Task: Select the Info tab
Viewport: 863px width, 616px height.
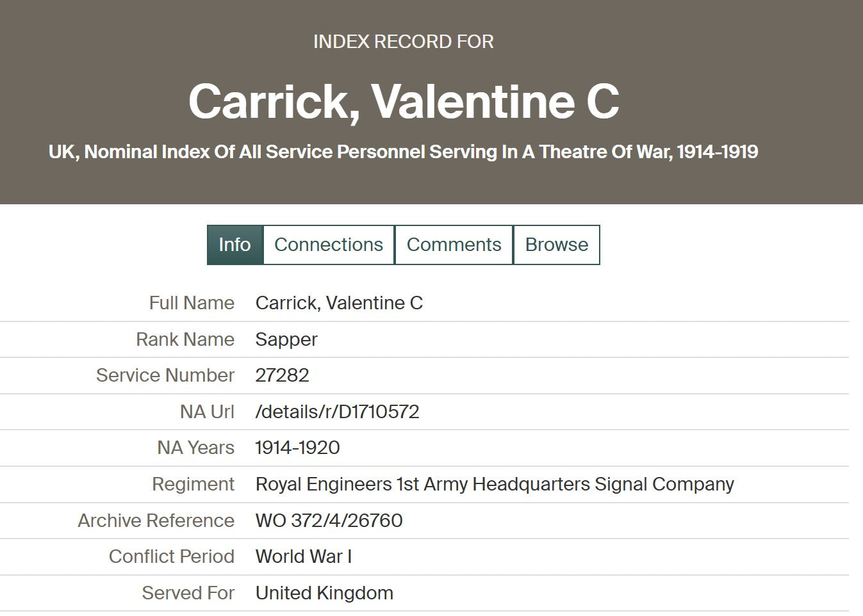Action: coord(234,245)
